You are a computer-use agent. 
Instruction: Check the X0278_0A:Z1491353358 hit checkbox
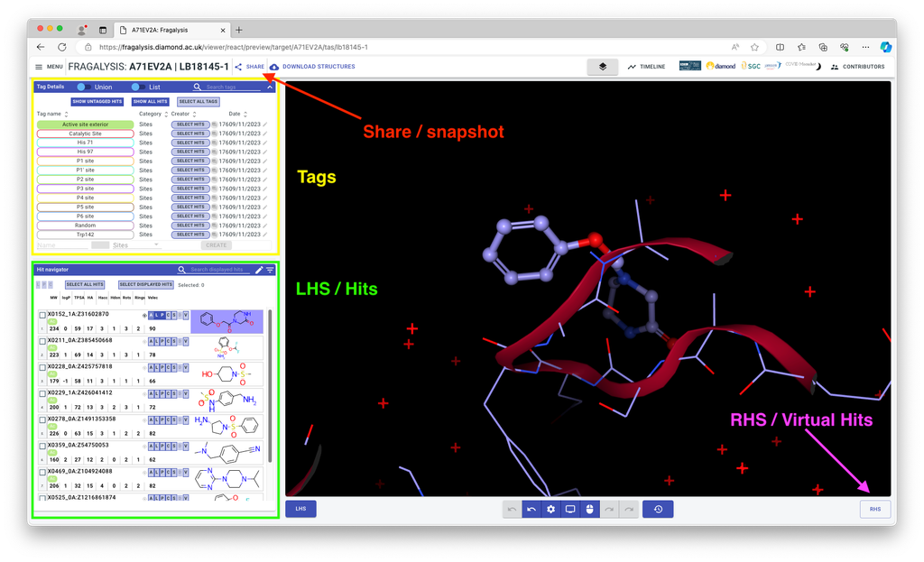coord(42,420)
